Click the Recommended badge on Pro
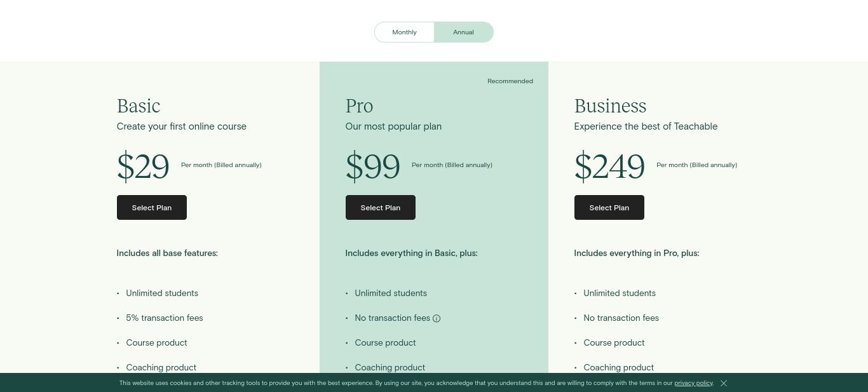 click(510, 81)
